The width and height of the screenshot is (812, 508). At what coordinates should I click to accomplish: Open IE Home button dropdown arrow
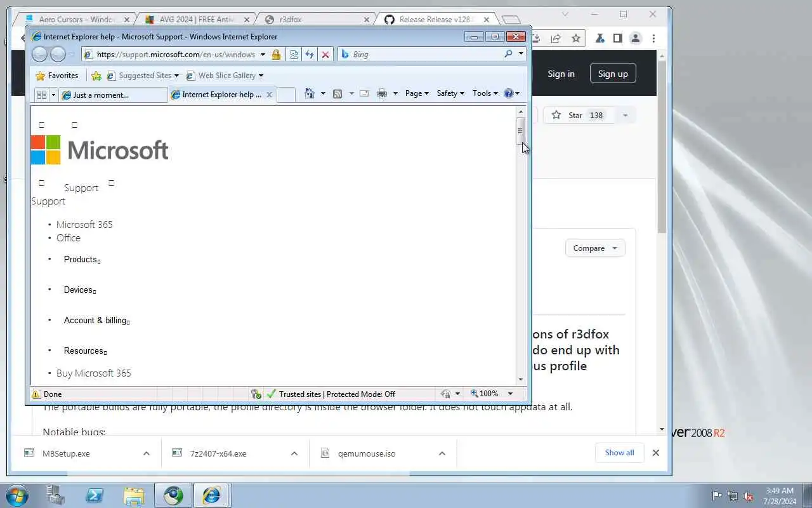pos(322,93)
